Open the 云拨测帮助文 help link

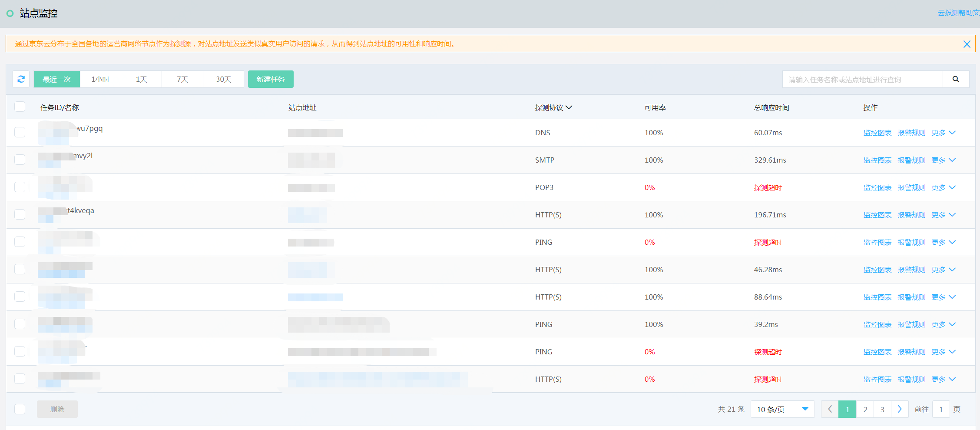(958, 13)
